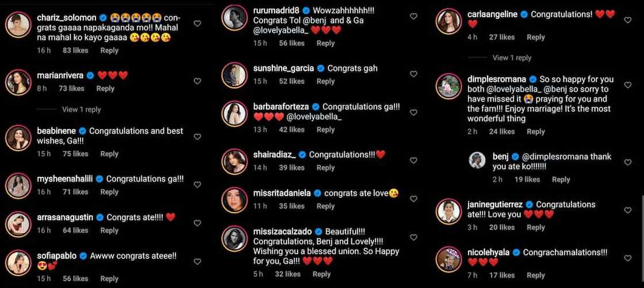The image size is (644, 288).
Task: View arrasanagustin's profile avatar
Action: click(x=18, y=224)
